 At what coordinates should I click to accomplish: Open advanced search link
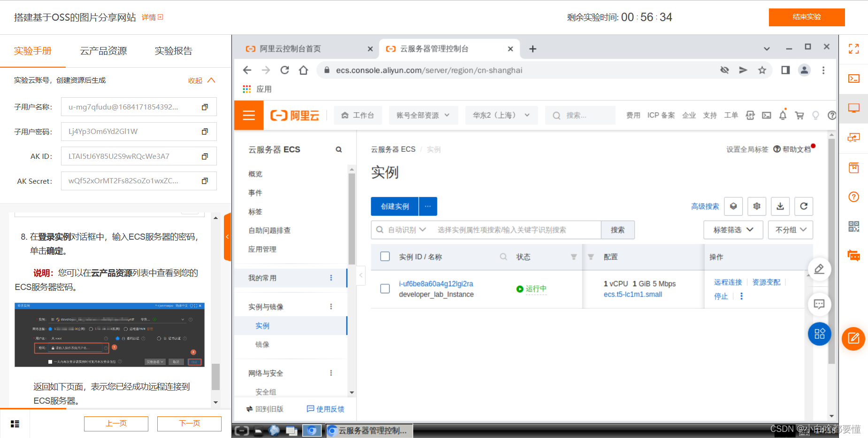(705, 206)
